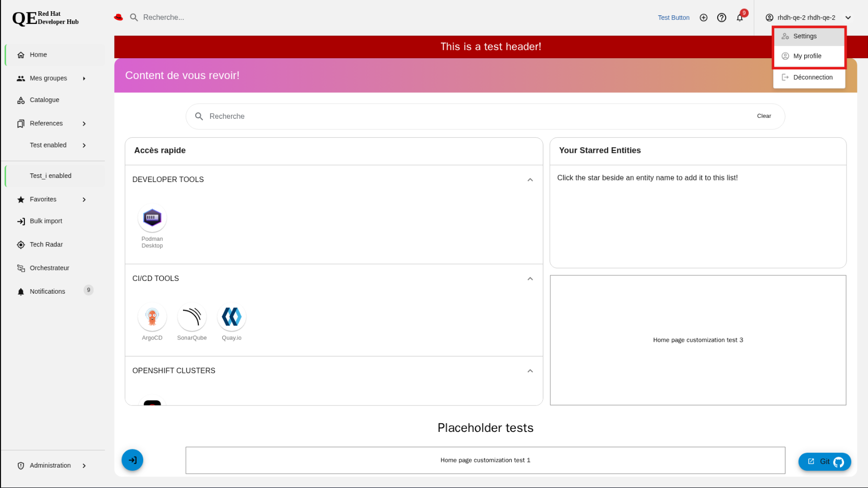Expand the Administration sidebar menu
This screenshot has width=868, height=488.
[84, 466]
